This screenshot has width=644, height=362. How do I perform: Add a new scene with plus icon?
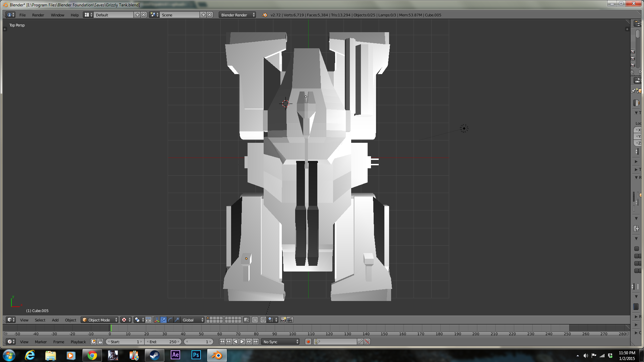[x=203, y=15]
